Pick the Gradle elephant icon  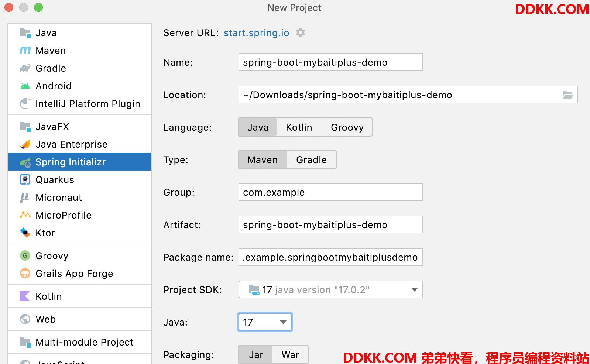pyautogui.click(x=25, y=68)
